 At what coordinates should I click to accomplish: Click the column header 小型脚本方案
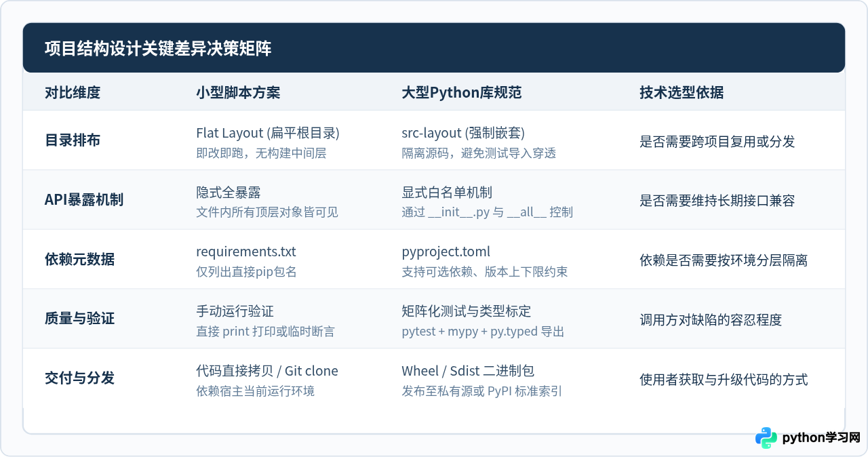(x=238, y=93)
